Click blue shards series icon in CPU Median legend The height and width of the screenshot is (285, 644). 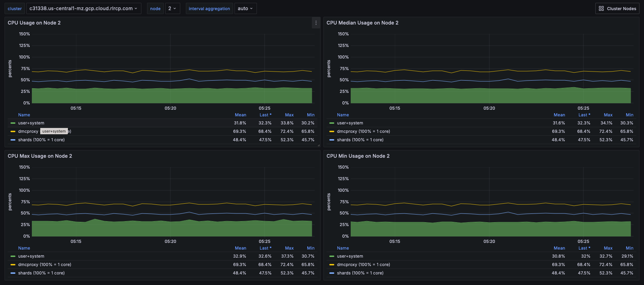[x=331, y=140]
